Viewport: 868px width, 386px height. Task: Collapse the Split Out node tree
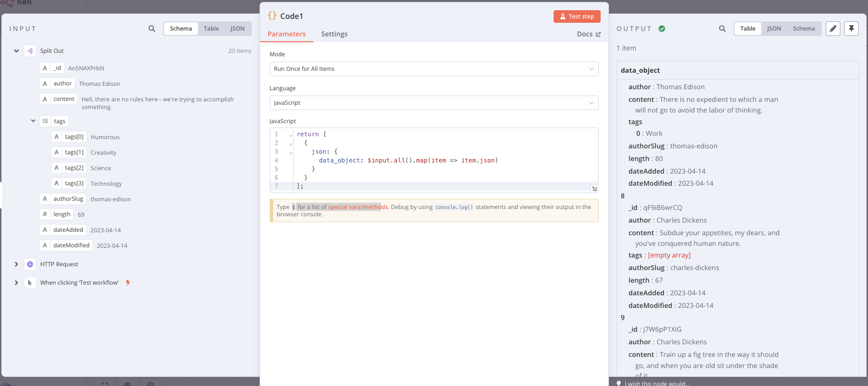tap(16, 51)
